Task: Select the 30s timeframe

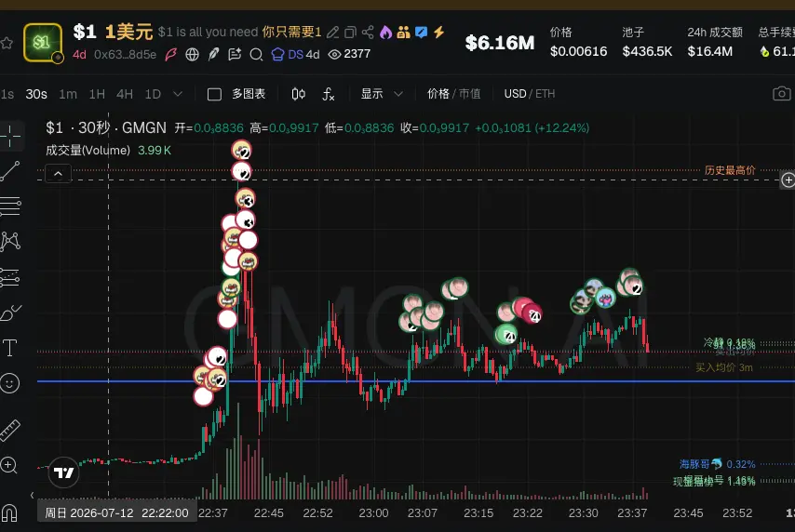Action: pos(36,94)
